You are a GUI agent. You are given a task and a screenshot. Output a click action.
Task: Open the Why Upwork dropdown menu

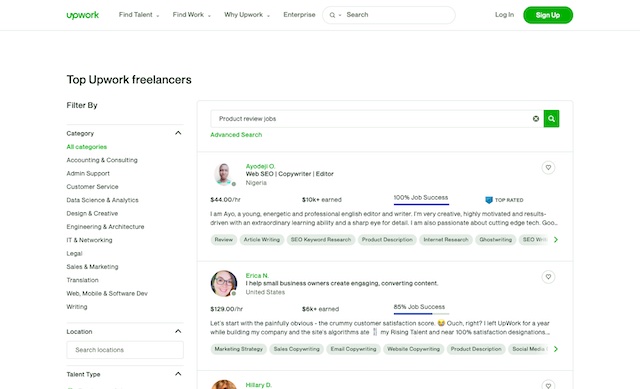point(247,15)
